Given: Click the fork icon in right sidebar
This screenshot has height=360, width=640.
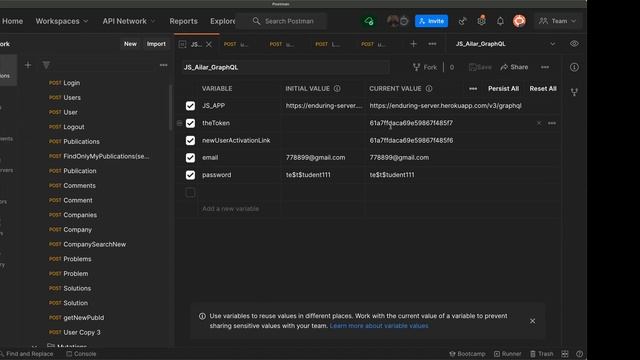Looking at the screenshot, I should 574,92.
